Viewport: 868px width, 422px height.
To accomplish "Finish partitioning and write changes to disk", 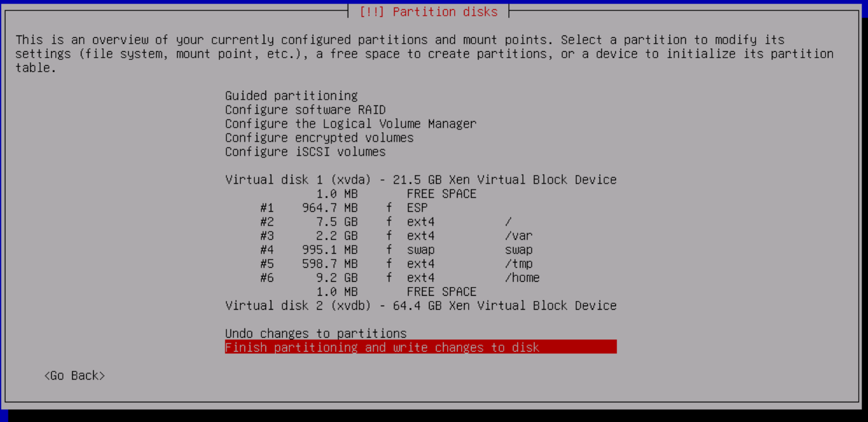I will 382,347.
